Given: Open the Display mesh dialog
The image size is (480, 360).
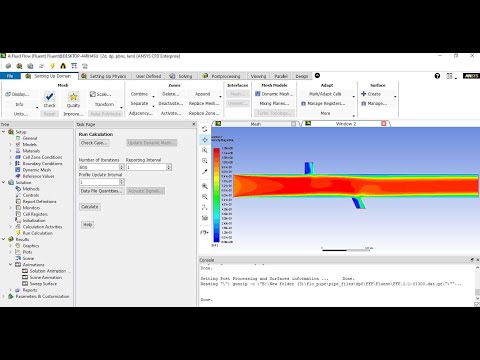Looking at the screenshot, I should [x=17, y=94].
